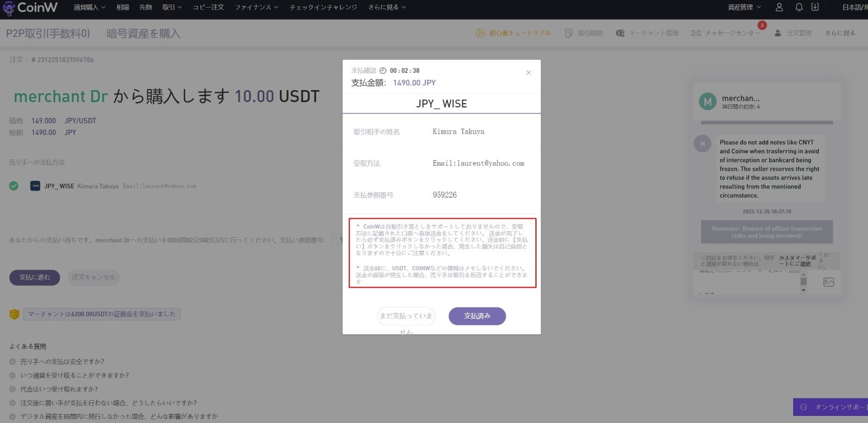
Task: Click the メッセージセンター envelope icon
Action: [x=695, y=33]
